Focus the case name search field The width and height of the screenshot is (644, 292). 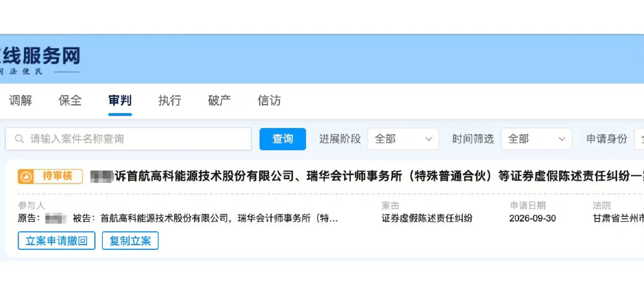click(x=128, y=139)
